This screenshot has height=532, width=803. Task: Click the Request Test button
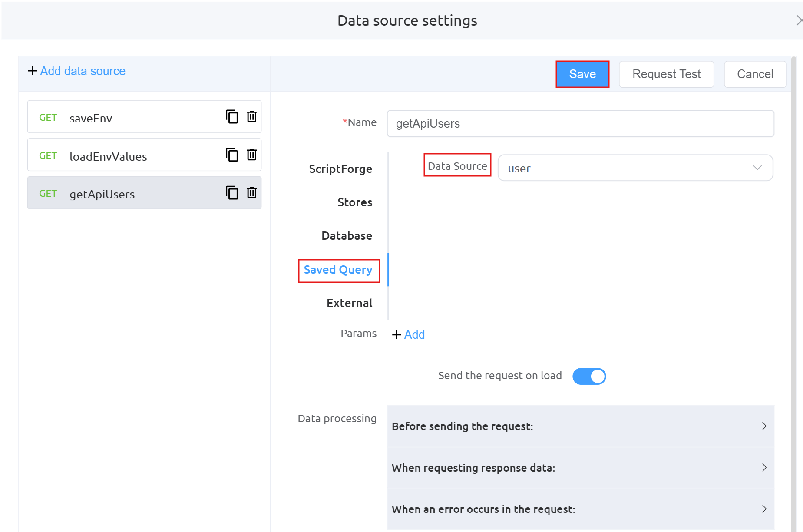[x=666, y=74]
